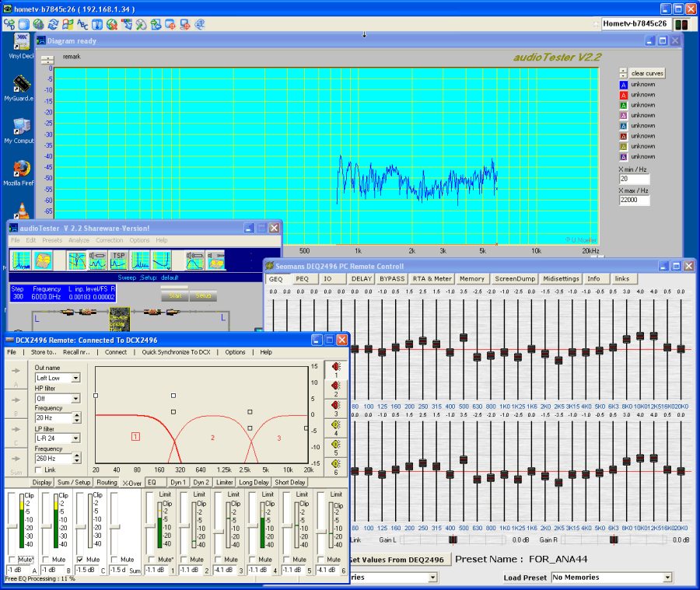The image size is (700, 590).
Task: Click the refresh arrows icon in remote toolbar
Action: point(53,24)
